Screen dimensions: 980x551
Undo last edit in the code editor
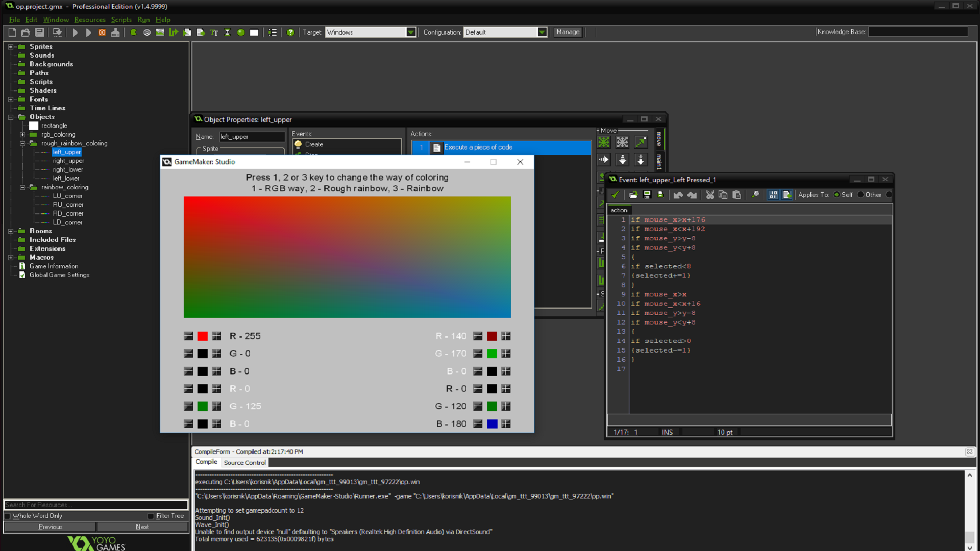pos(679,195)
